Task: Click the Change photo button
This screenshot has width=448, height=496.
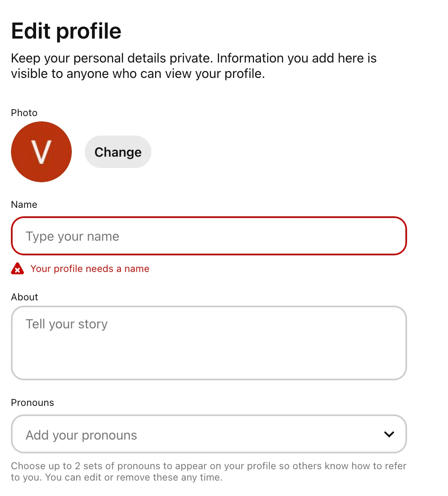Action: coord(118,152)
